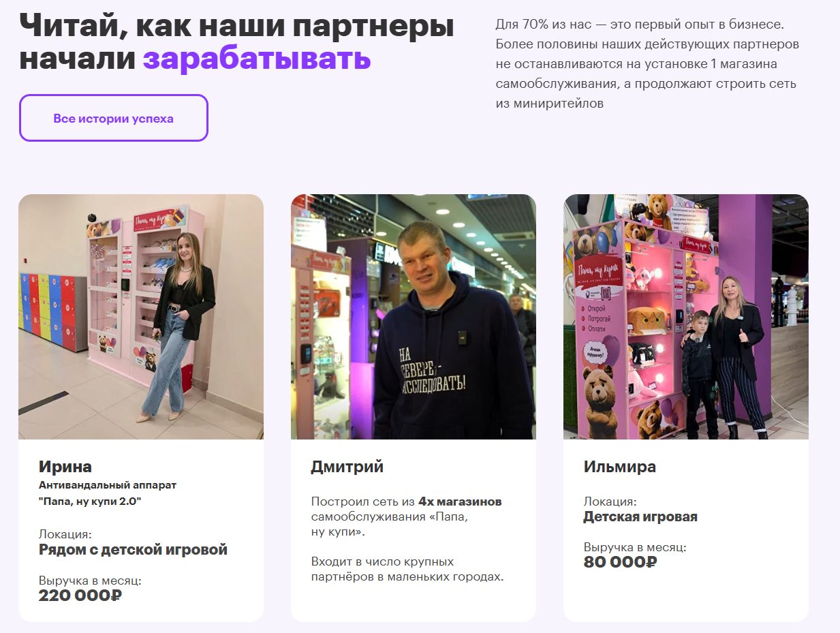Click the "Рядом с детской игровой" location text
Screen dimensions: 840x633
click(133, 550)
